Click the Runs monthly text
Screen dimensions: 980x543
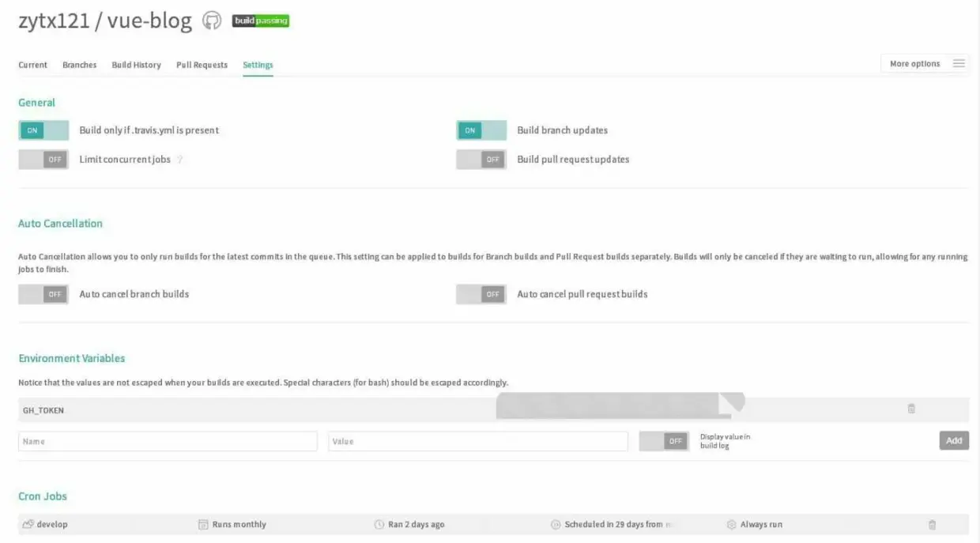(x=239, y=524)
